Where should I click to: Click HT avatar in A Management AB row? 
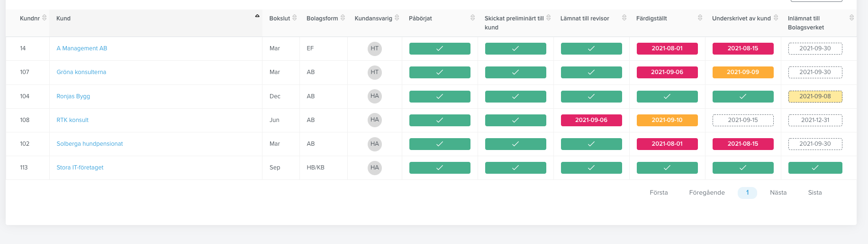pos(375,48)
